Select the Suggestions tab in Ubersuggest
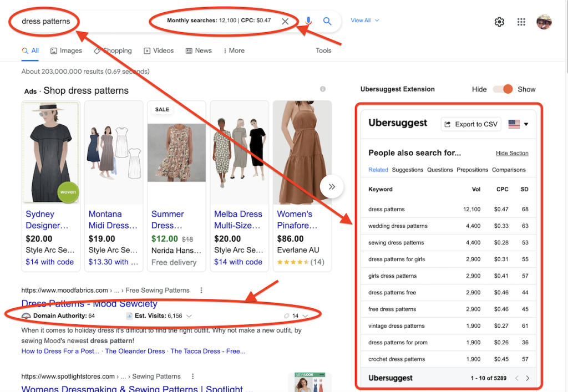 [x=408, y=170]
